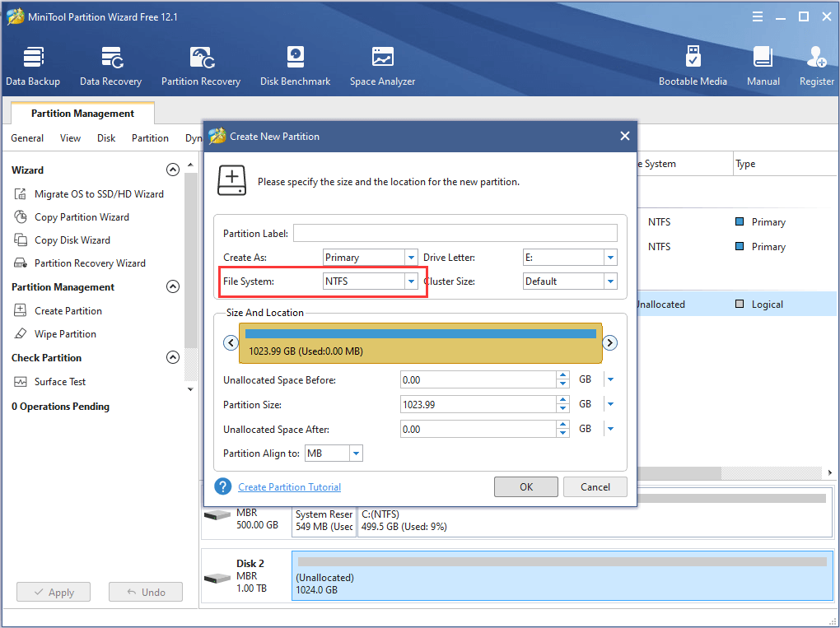The width and height of the screenshot is (840, 628).
Task: Increase the Unallocated Space After value
Action: coord(562,425)
